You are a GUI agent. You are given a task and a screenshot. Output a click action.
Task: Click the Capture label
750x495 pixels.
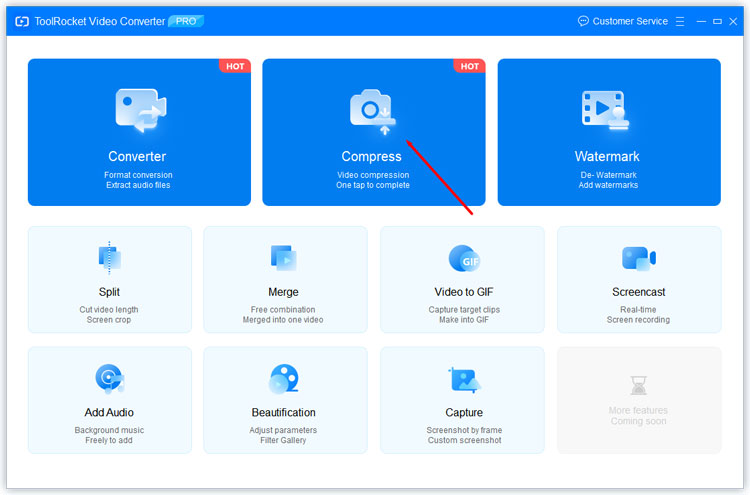tap(464, 412)
